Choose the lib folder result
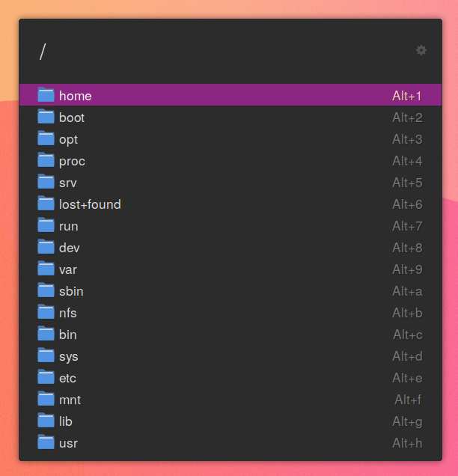458x476 pixels. pyautogui.click(x=230, y=421)
